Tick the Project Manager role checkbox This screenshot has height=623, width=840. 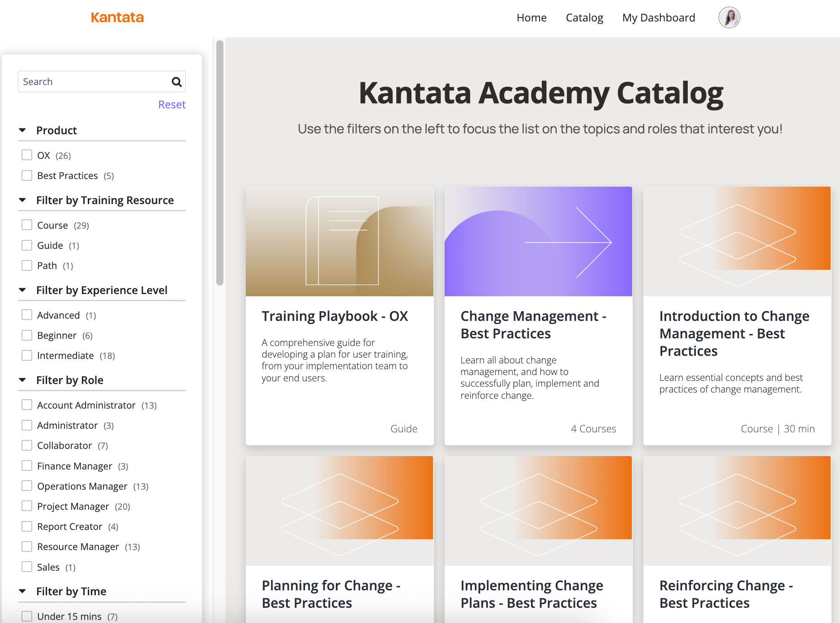(27, 506)
